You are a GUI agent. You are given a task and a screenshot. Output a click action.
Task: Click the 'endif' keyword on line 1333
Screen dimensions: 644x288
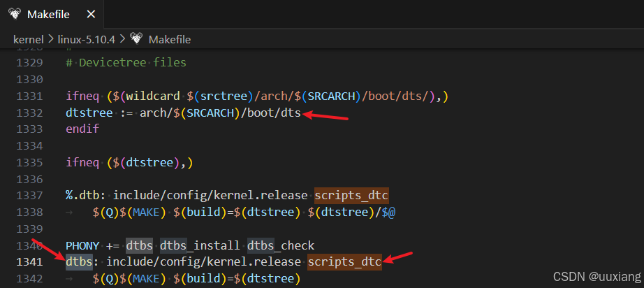pos(82,129)
